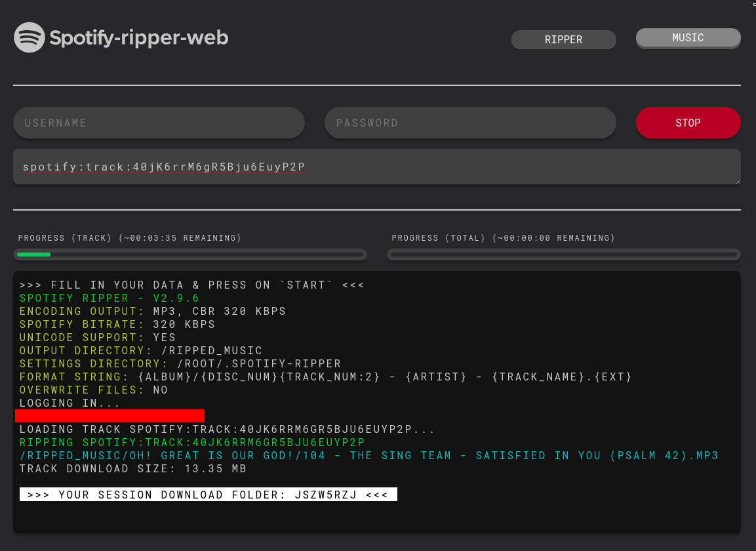Click the 'SETTINGS DIRECTORY' log line
756x551 pixels.
[x=180, y=363]
